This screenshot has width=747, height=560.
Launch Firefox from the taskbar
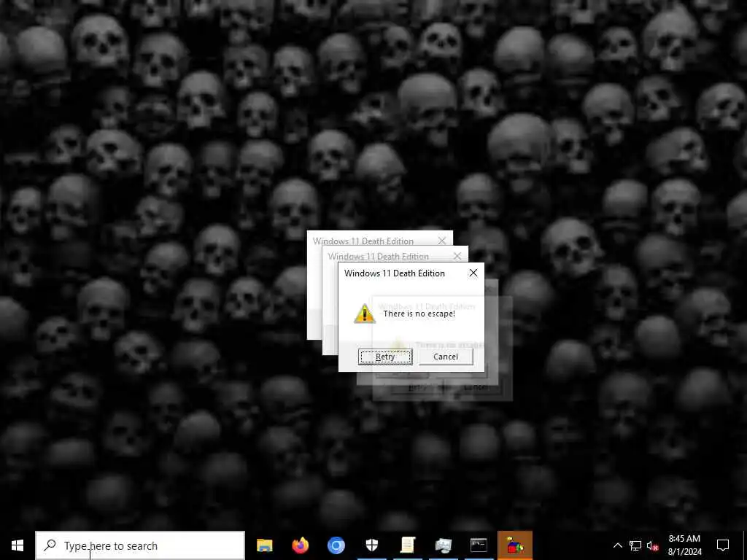[x=300, y=545]
